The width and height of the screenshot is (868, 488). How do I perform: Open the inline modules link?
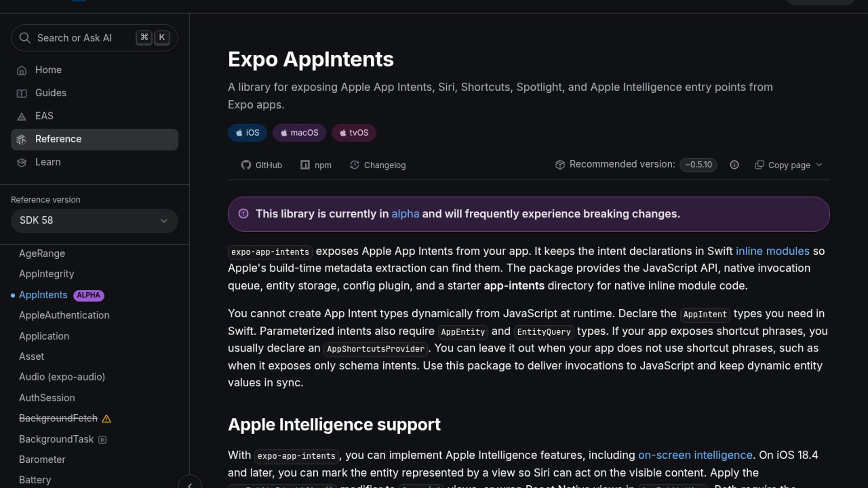(x=772, y=251)
